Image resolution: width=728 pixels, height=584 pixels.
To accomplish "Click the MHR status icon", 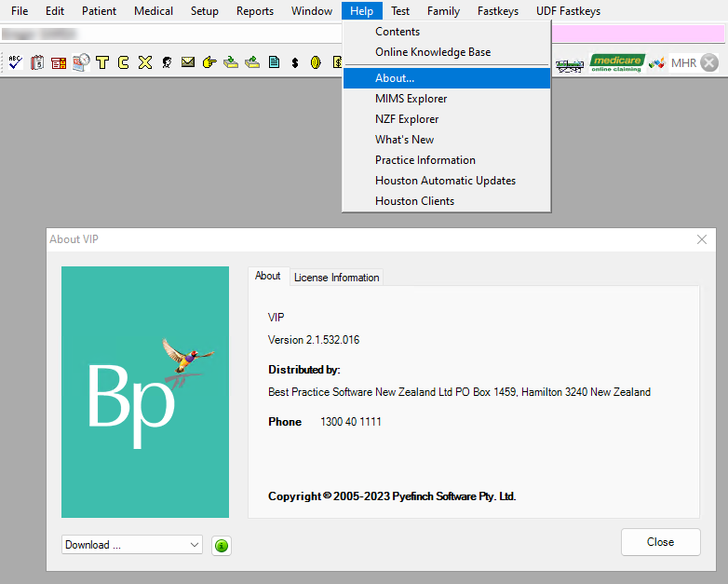I will tap(694, 62).
